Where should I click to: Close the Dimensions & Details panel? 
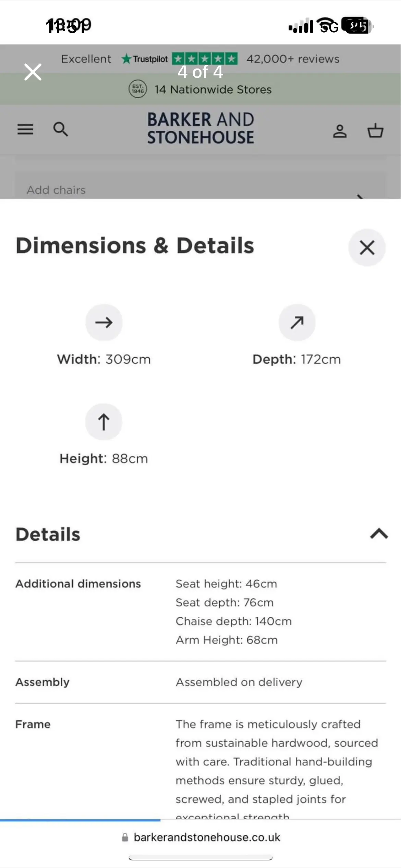[x=367, y=248]
